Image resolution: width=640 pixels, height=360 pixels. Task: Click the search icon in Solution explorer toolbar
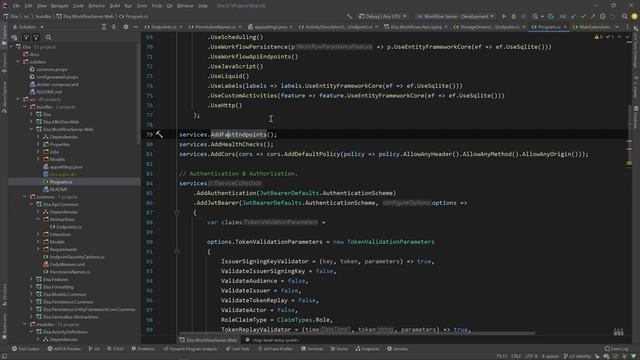point(48,37)
